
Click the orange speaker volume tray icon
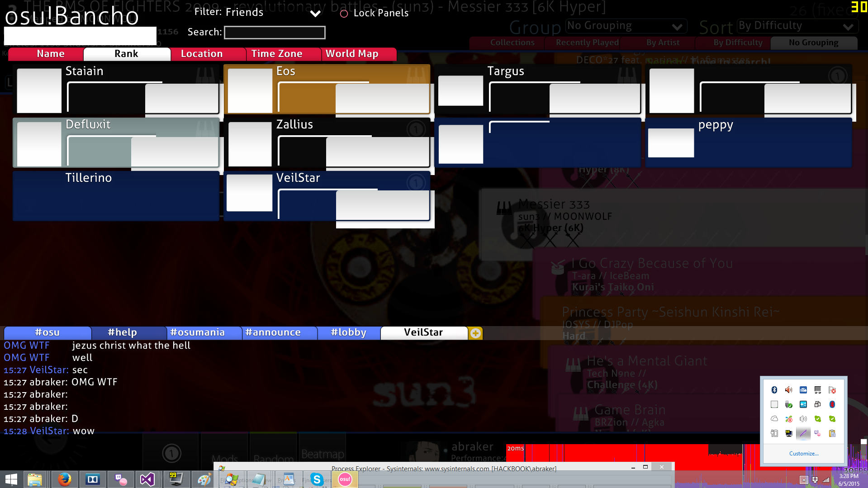click(x=789, y=390)
